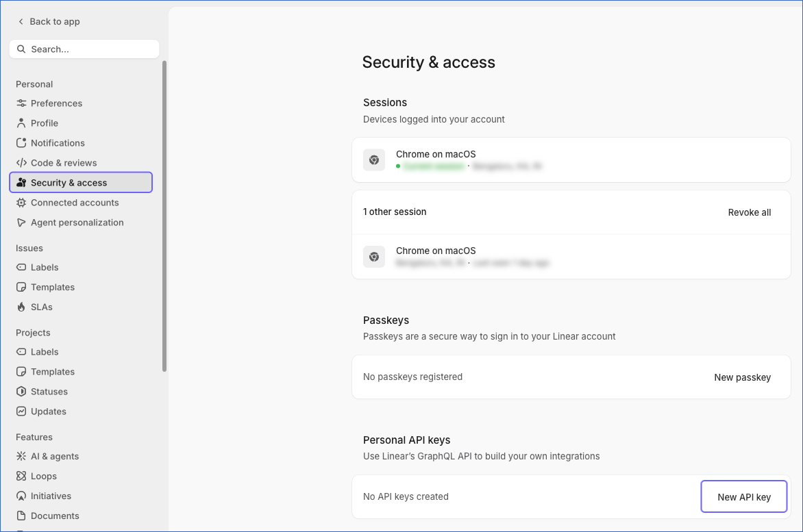Click the current Chrome on macOS session name
This screenshot has width=803, height=532.
pyautogui.click(x=435, y=154)
